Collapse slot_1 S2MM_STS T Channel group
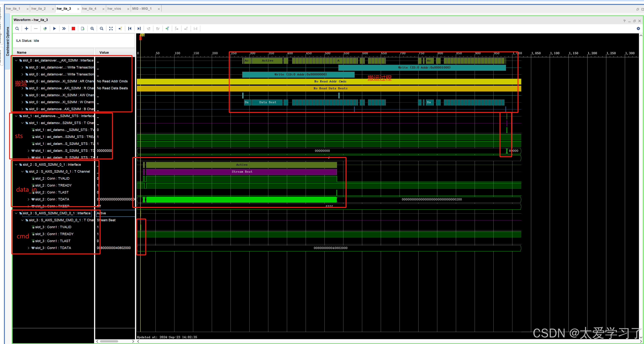Screen dimensions: 644x344 22,123
